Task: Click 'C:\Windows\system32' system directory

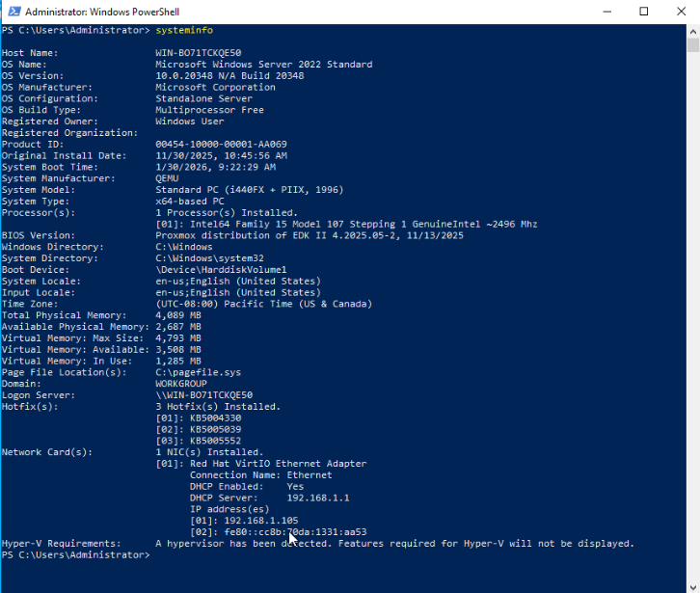Action: pyautogui.click(x=209, y=258)
